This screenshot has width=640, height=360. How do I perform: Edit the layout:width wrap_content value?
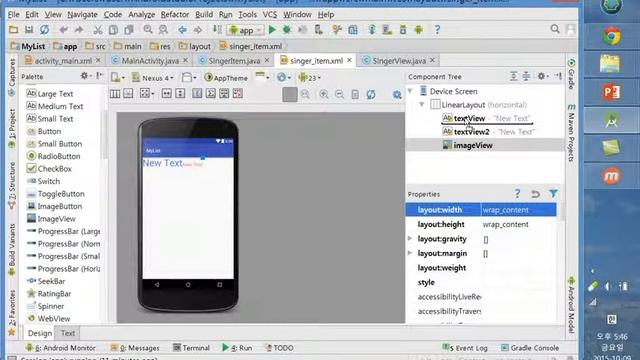(x=518, y=210)
